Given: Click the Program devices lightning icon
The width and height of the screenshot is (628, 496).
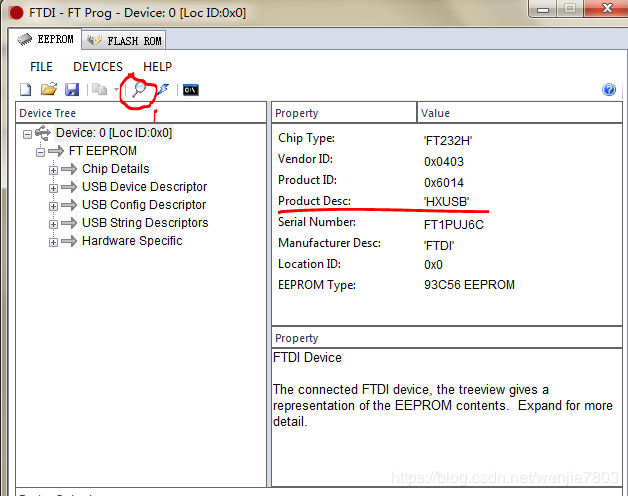Looking at the screenshot, I should click(x=163, y=90).
